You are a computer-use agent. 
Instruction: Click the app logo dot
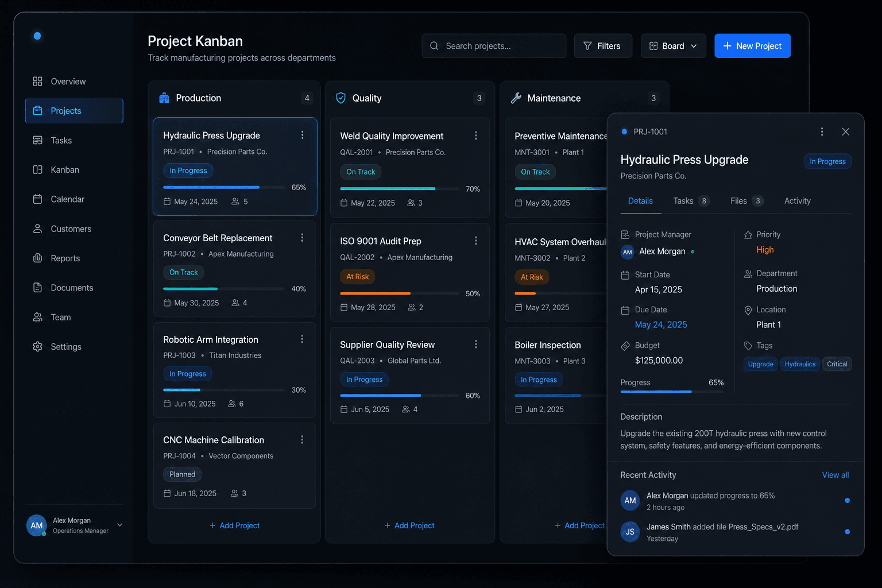pyautogui.click(x=37, y=36)
